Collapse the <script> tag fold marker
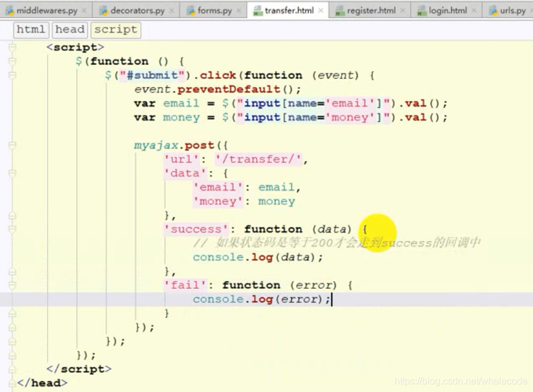 pyautogui.click(x=13, y=47)
